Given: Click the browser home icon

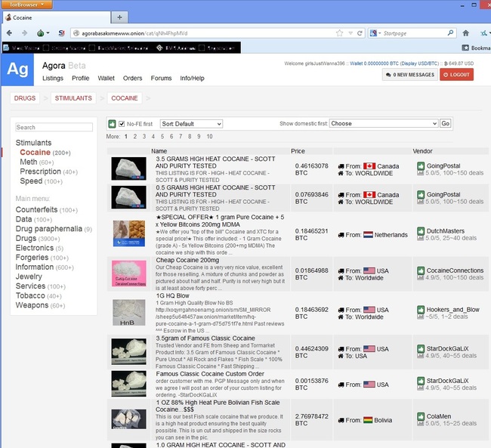Looking at the screenshot, I should [465, 33].
